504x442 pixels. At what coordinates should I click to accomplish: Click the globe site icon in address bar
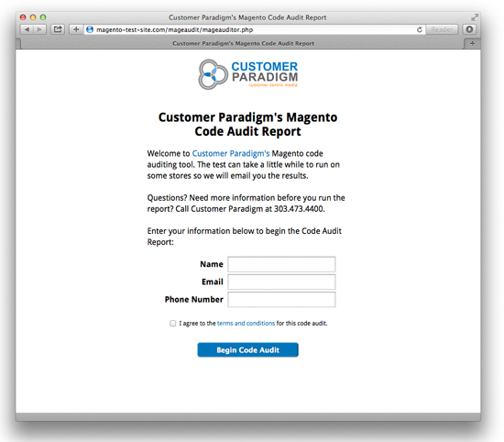point(90,29)
